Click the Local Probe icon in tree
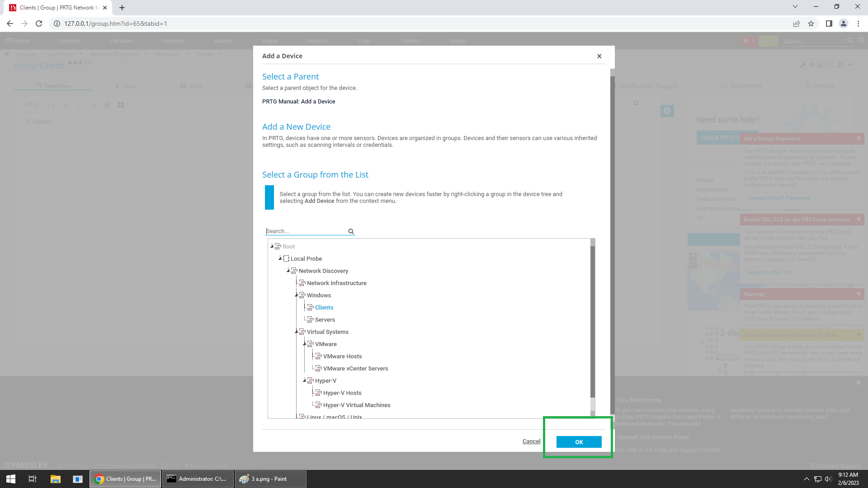 coord(286,259)
